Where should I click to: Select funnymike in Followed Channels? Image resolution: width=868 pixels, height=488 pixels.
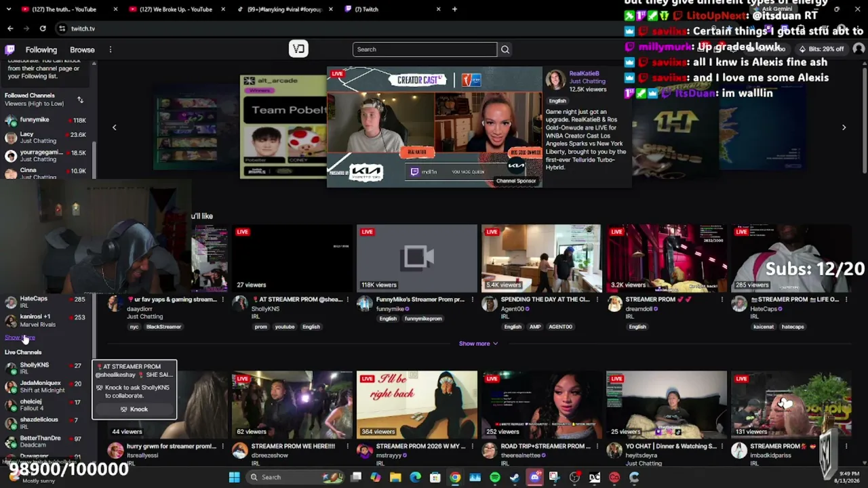tap(46, 121)
